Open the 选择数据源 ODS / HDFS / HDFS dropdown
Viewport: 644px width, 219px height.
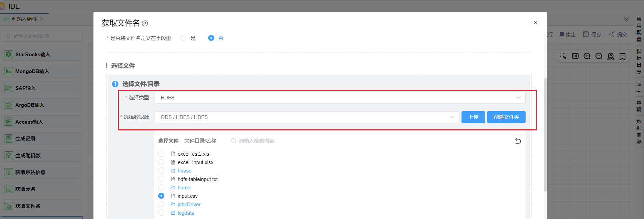click(x=307, y=117)
